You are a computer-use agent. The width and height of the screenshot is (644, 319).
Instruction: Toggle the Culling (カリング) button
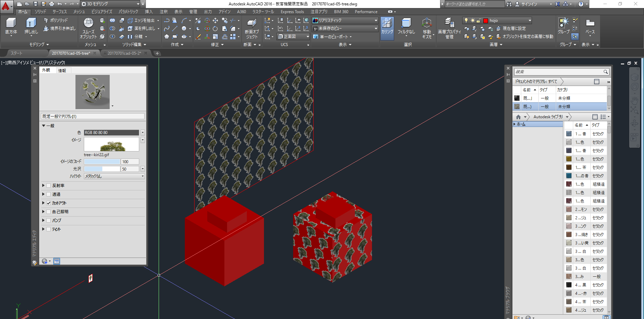click(x=387, y=25)
